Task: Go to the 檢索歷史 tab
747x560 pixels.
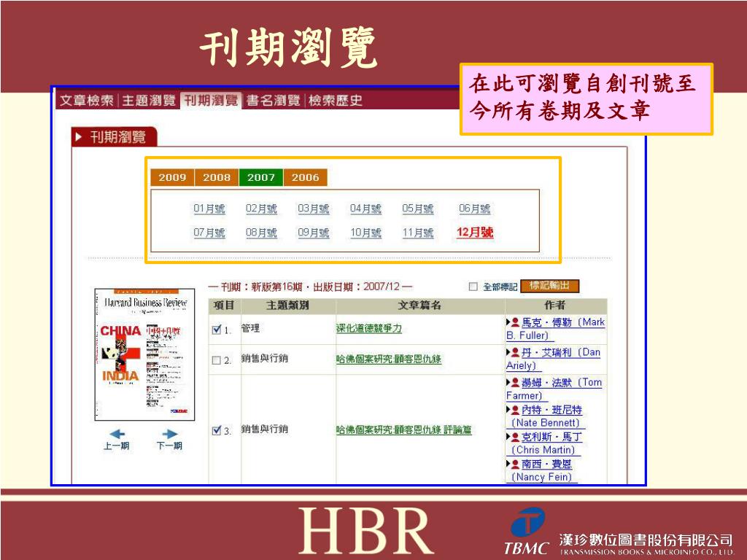Action: [x=336, y=101]
